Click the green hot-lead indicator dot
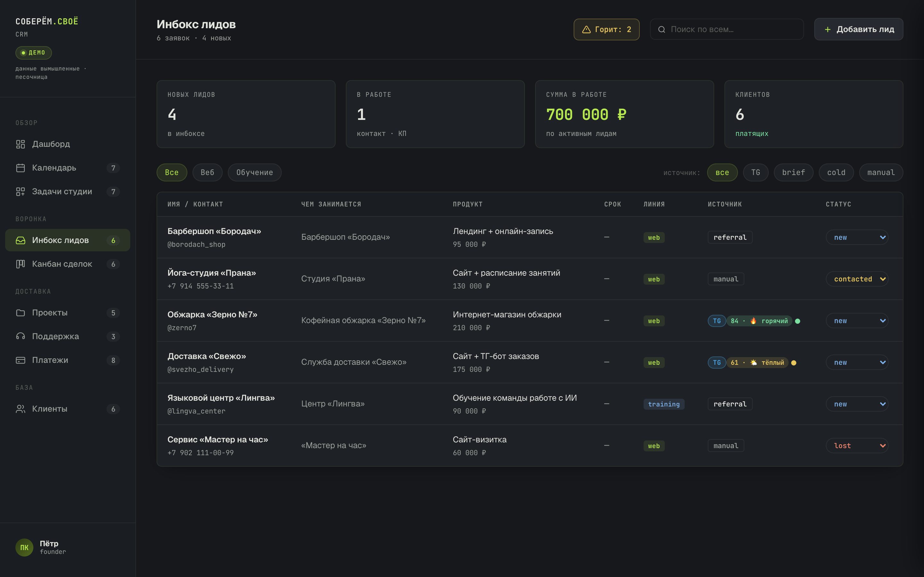This screenshot has height=577, width=924. [797, 321]
